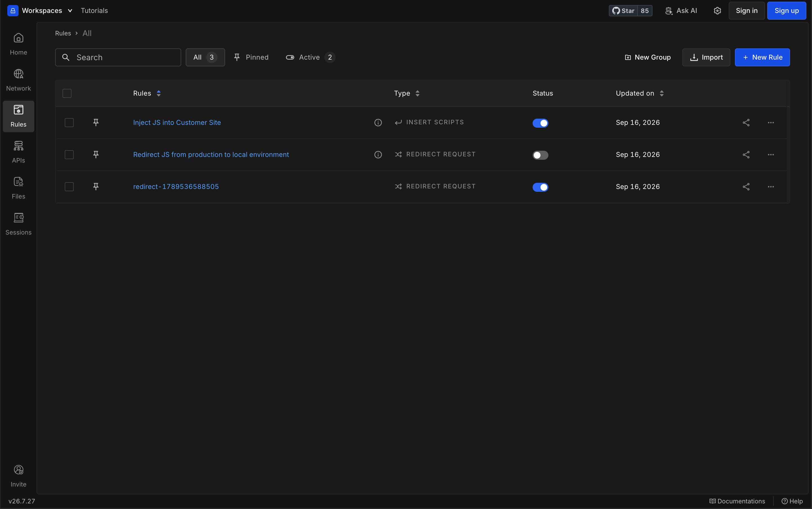Viewport: 812px width, 509px height.
Task: Click the All breadcrumb text
Action: click(87, 33)
